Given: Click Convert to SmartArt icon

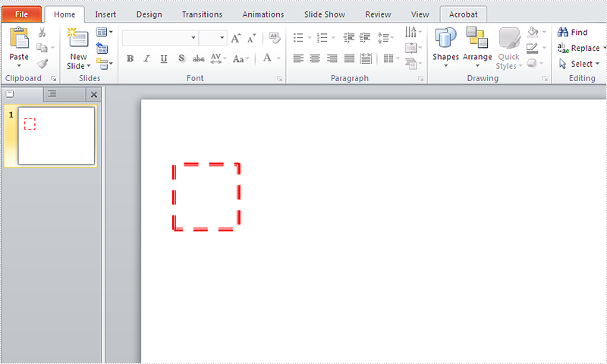Looking at the screenshot, I should [411, 64].
